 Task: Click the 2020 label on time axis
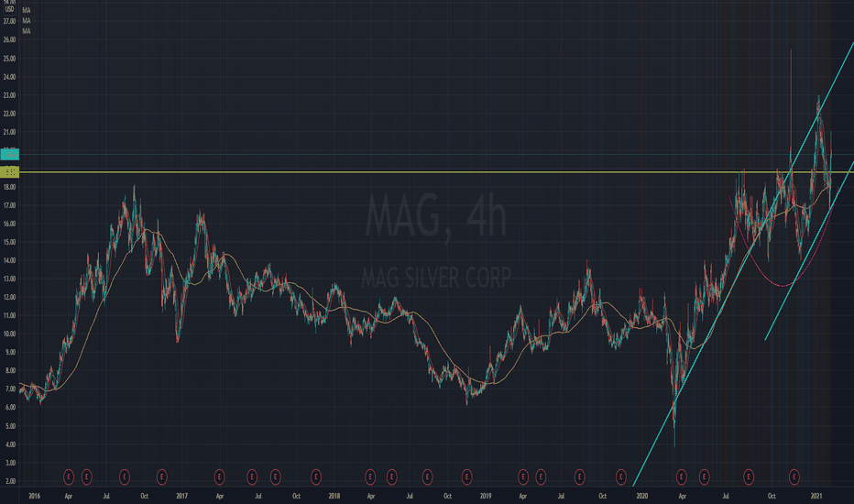coord(642,496)
